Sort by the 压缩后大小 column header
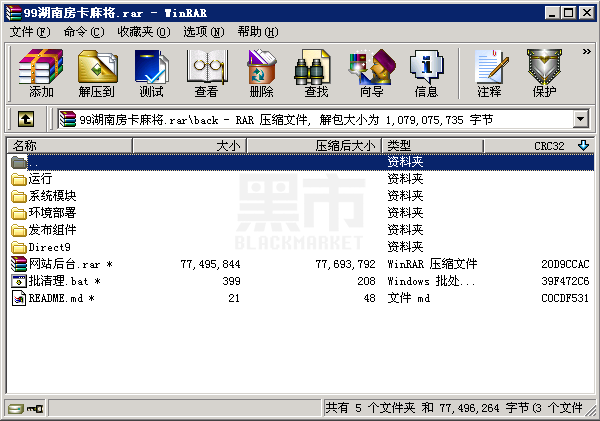Viewport: 600px width, 421px height. pyautogui.click(x=314, y=146)
